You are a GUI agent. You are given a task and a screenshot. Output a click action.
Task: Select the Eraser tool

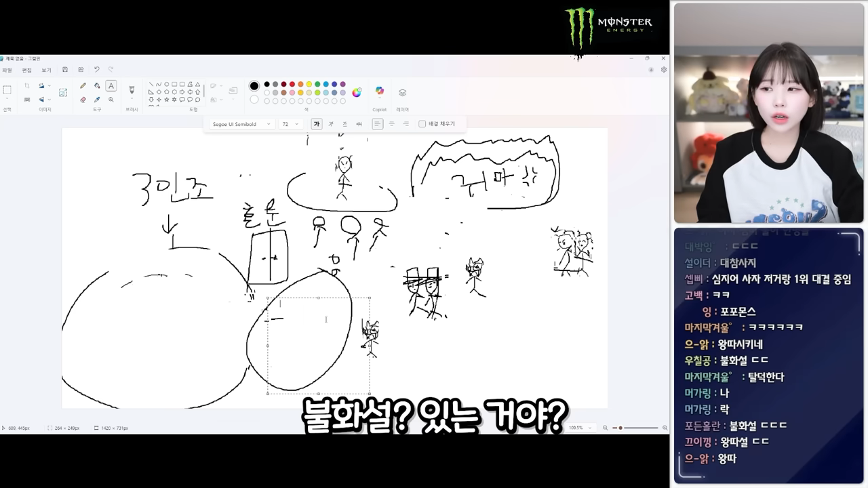(x=83, y=100)
